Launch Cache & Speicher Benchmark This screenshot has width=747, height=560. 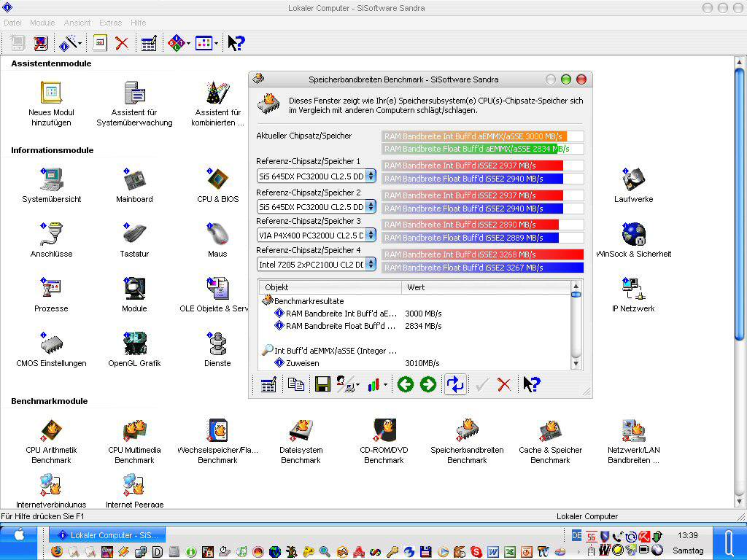(550, 441)
